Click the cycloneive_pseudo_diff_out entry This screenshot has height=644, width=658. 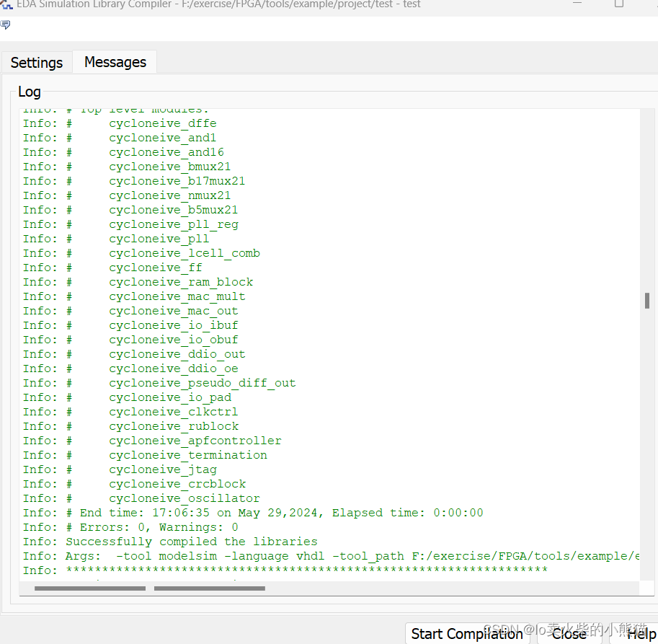202,383
